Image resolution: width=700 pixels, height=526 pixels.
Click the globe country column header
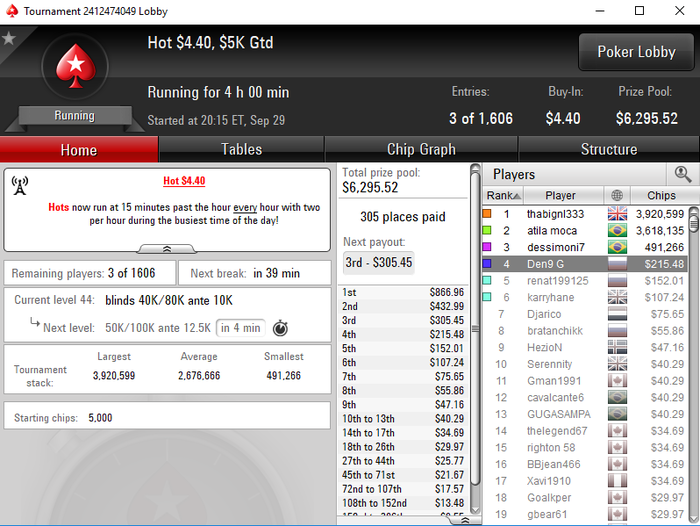(617, 195)
